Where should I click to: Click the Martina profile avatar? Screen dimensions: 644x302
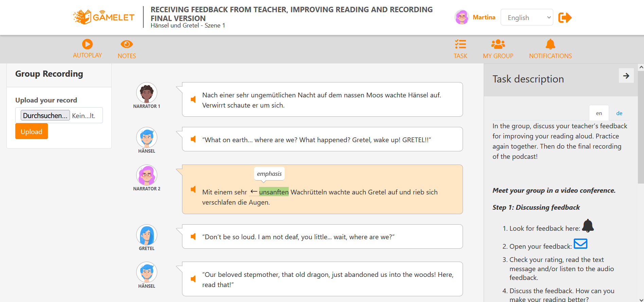462,17
